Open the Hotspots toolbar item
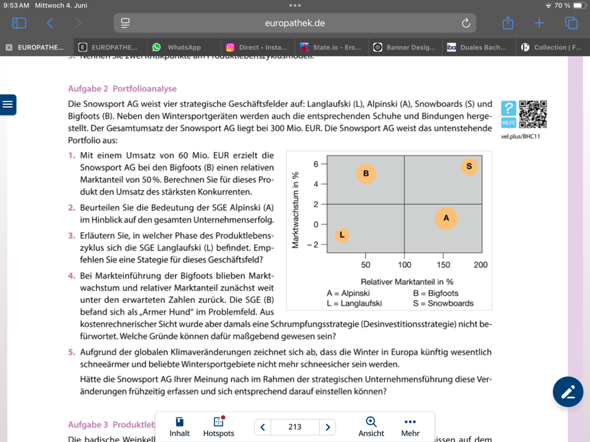 point(219,427)
